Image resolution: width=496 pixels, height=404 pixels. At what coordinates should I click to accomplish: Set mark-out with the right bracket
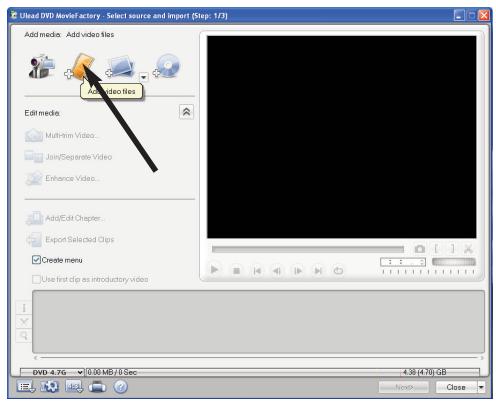[452, 248]
